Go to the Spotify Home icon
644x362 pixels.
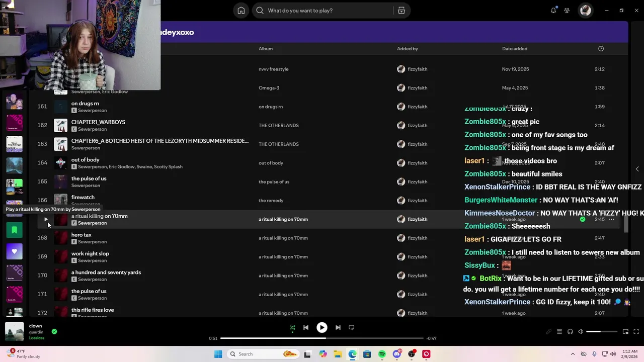(241, 11)
